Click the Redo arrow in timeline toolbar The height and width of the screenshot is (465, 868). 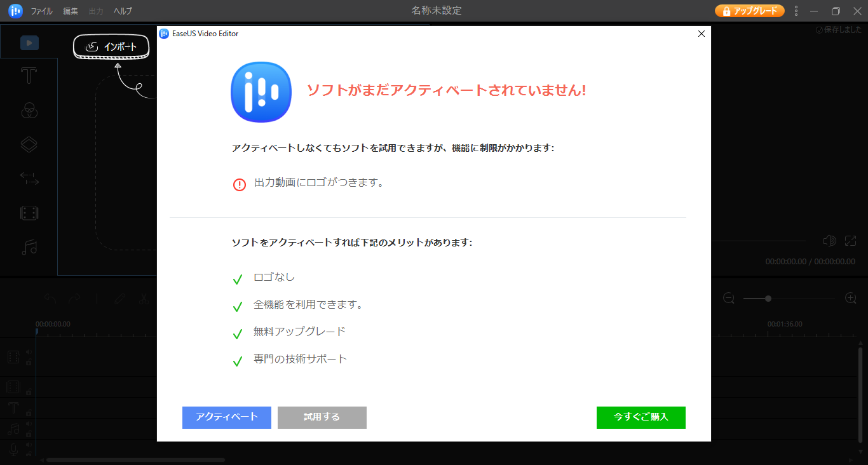point(74,298)
